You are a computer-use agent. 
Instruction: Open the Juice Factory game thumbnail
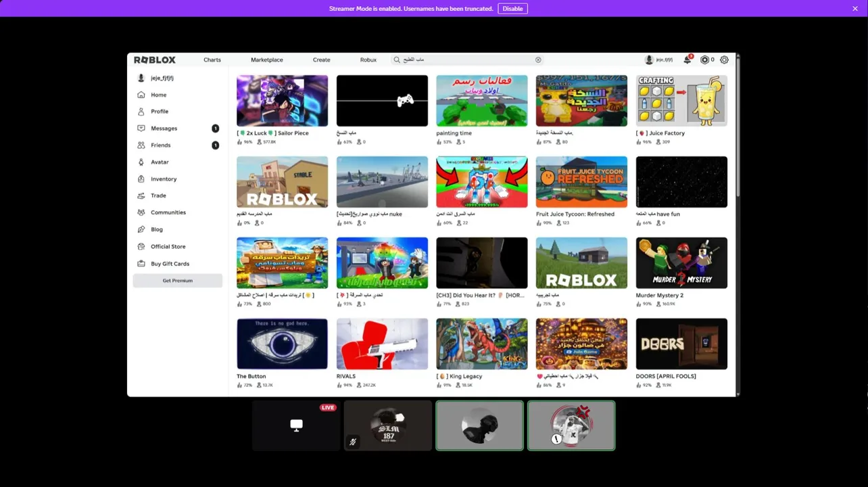pyautogui.click(x=681, y=101)
